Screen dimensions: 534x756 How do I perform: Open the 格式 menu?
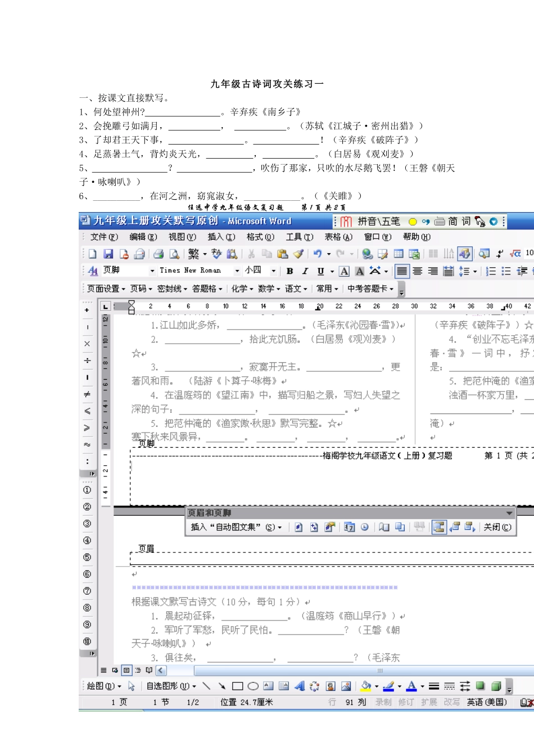260,237
